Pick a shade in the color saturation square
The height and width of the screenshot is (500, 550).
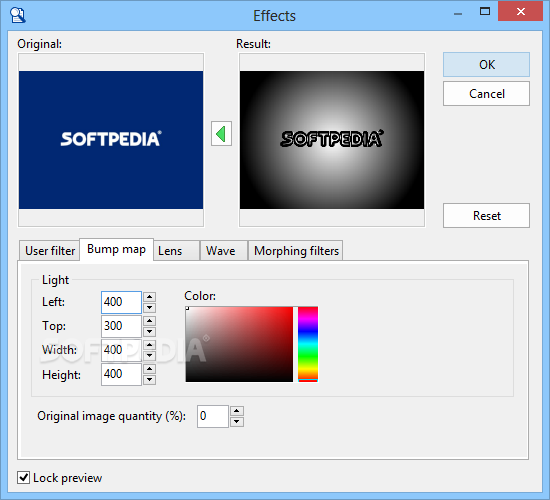tap(239, 344)
